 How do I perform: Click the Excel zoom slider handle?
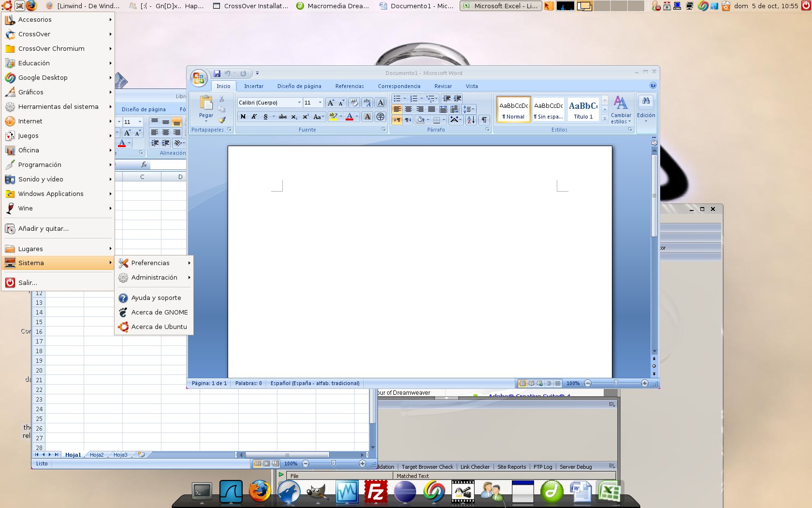(x=333, y=463)
